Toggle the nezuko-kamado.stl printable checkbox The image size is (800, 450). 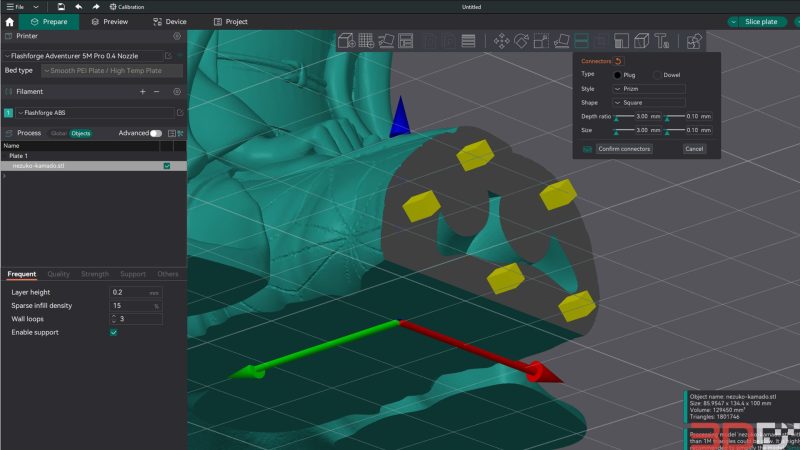click(167, 166)
